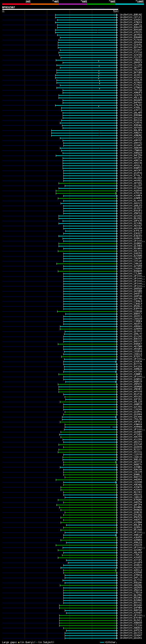Click the green alignment bar for UniRef100_C4WJ16
The width and height of the screenshot is (146, 644).
87,263
